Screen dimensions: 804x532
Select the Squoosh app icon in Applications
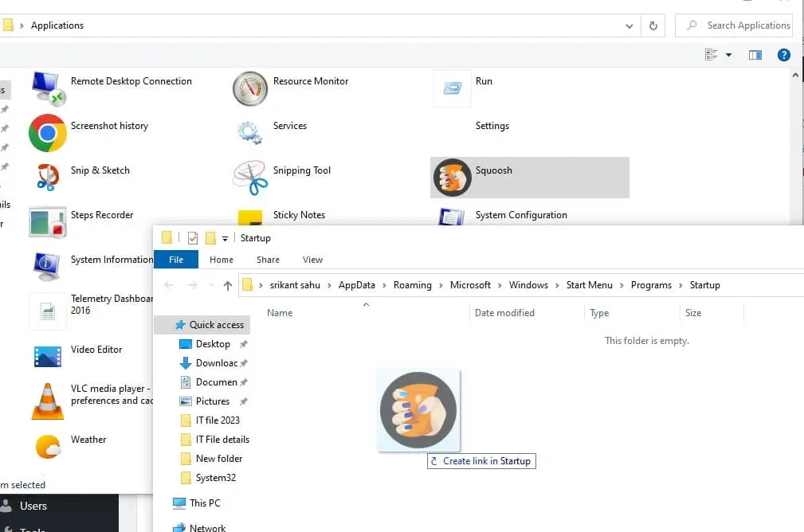pos(452,177)
